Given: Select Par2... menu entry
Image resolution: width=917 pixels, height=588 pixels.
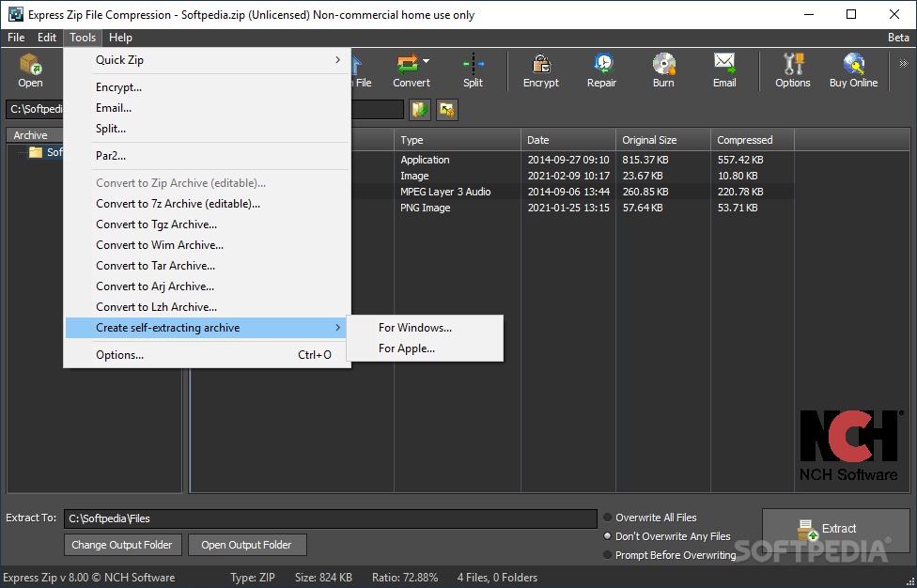Looking at the screenshot, I should (207, 156).
